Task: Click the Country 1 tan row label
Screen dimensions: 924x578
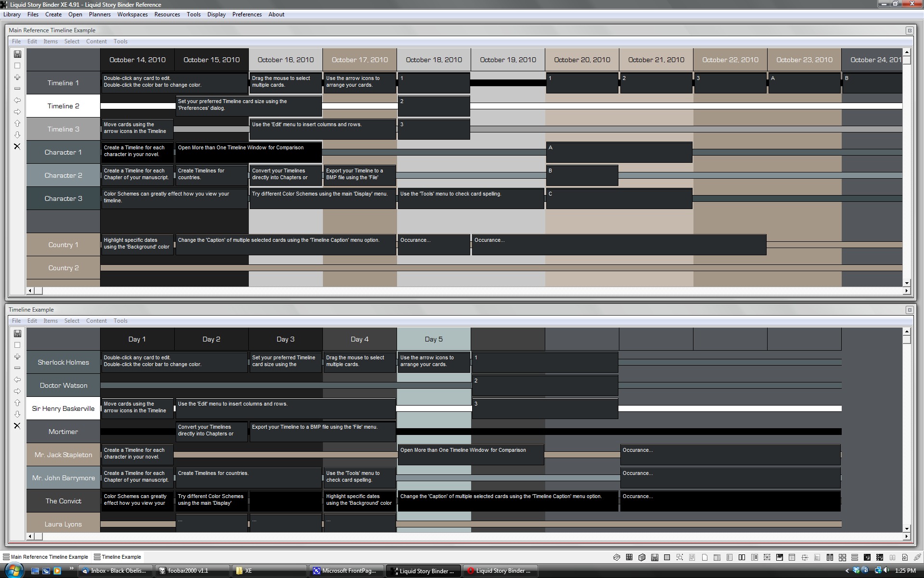Action: (x=63, y=245)
